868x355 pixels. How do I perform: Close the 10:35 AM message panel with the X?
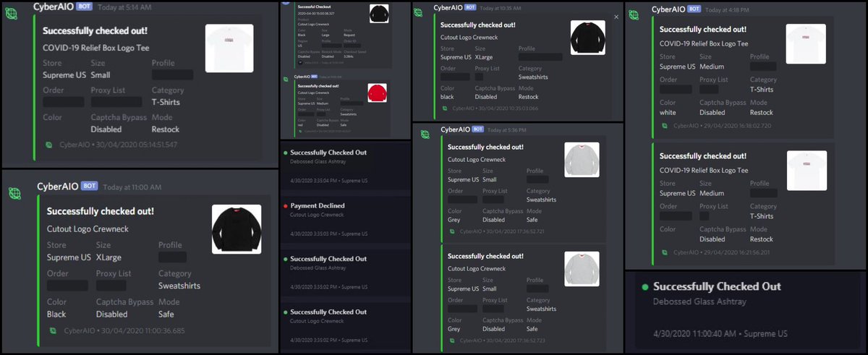616,16
